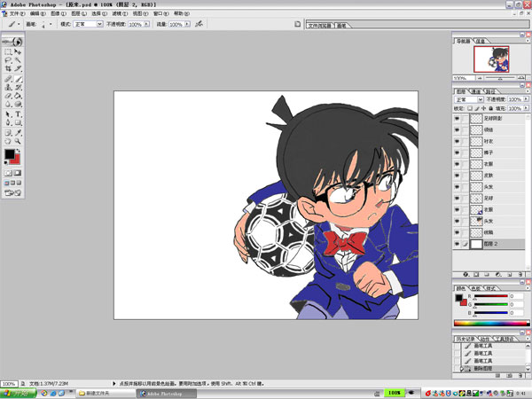Open the 滤镜 menu
This screenshot has width=532, height=399.
point(120,13)
